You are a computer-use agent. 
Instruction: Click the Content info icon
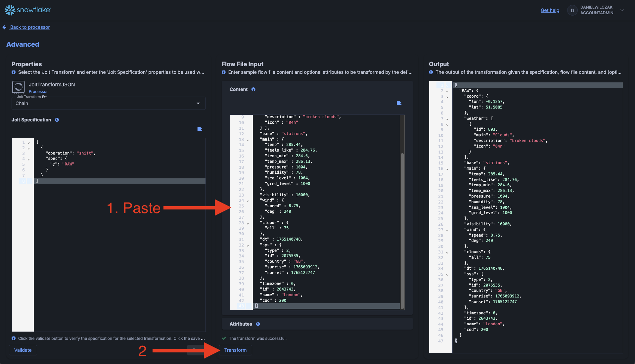pos(253,89)
